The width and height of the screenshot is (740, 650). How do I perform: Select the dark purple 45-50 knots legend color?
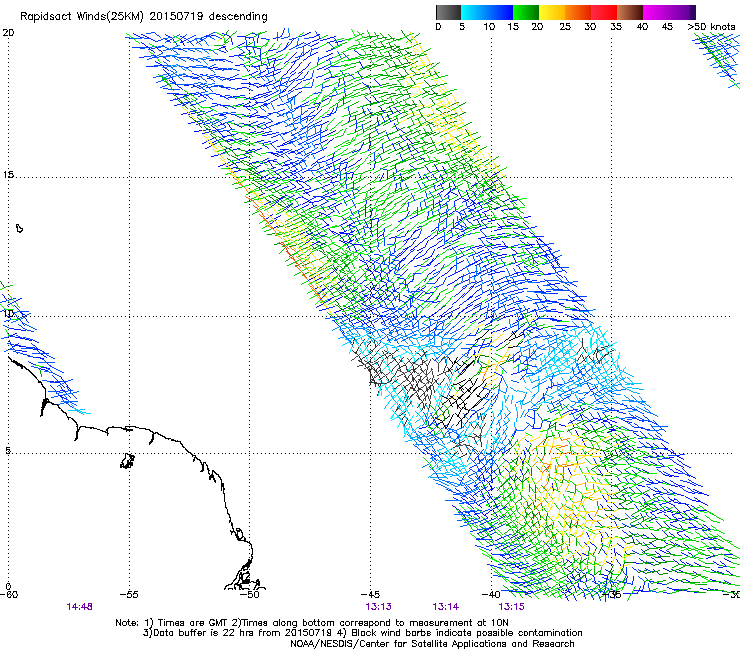[x=682, y=12]
